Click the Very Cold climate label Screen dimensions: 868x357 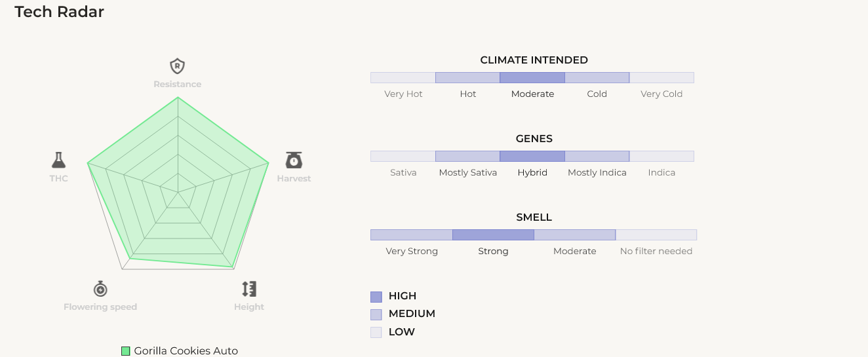pyautogui.click(x=661, y=94)
